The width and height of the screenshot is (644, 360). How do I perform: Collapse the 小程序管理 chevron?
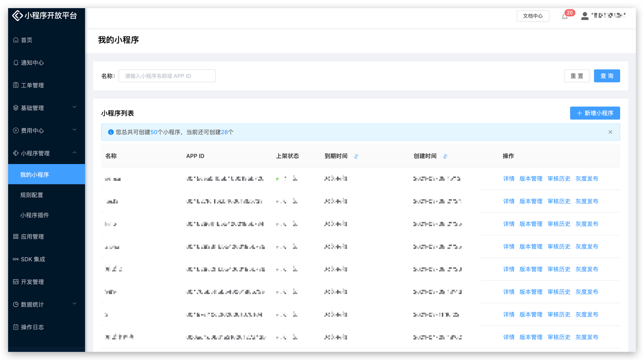click(74, 152)
